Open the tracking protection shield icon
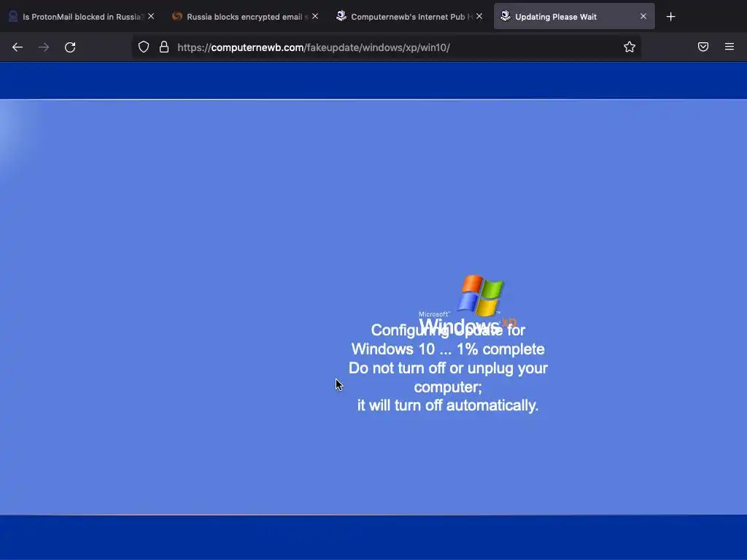This screenshot has height=560, width=747. (x=144, y=47)
